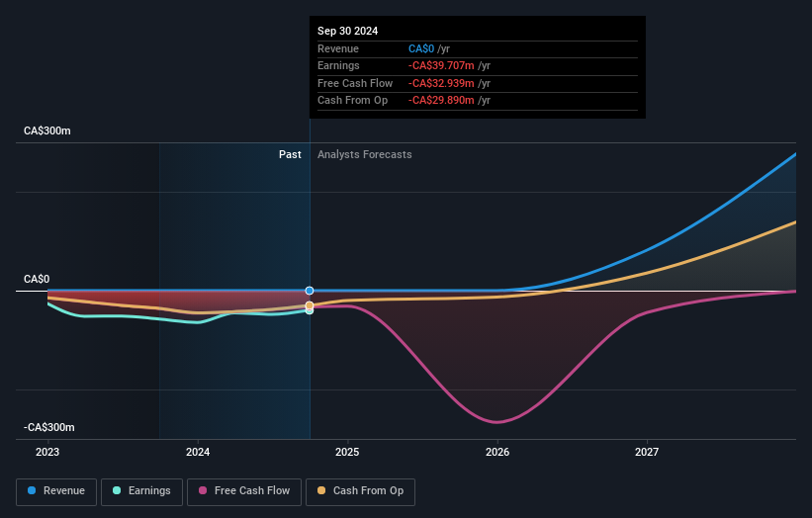Click the Free Cash Flow row label in tooltip
Image resolution: width=812 pixels, height=518 pixels.
tap(355, 83)
